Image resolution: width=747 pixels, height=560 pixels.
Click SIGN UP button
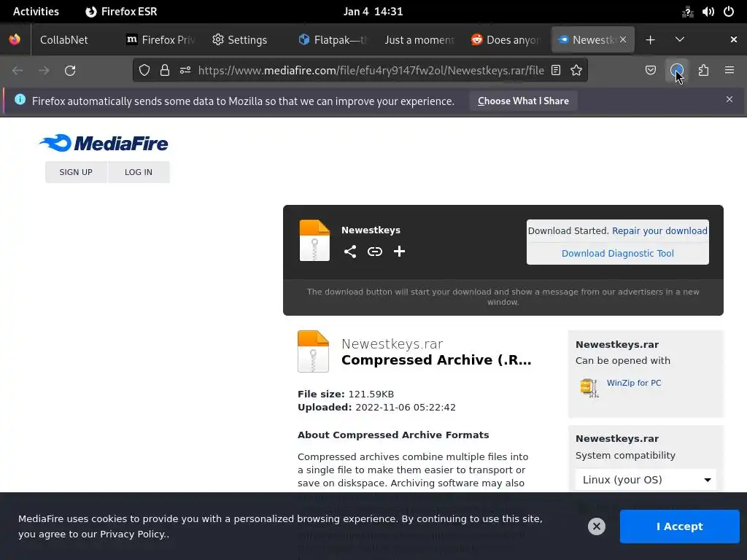coord(76,172)
